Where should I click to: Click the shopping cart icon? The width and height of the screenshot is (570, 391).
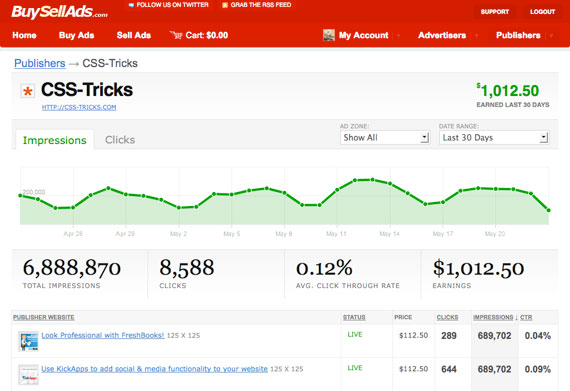tap(176, 35)
